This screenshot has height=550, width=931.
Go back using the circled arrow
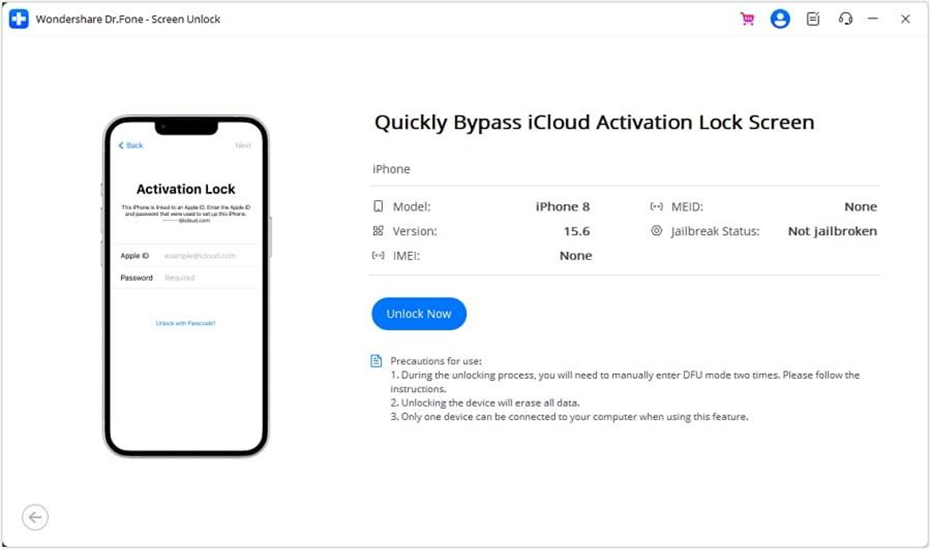point(35,517)
